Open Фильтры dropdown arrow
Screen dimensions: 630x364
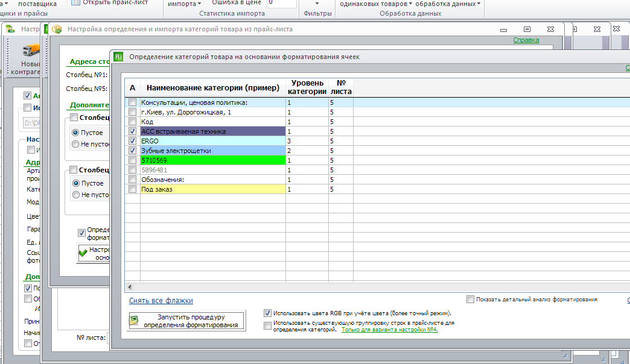pyautogui.click(x=317, y=4)
